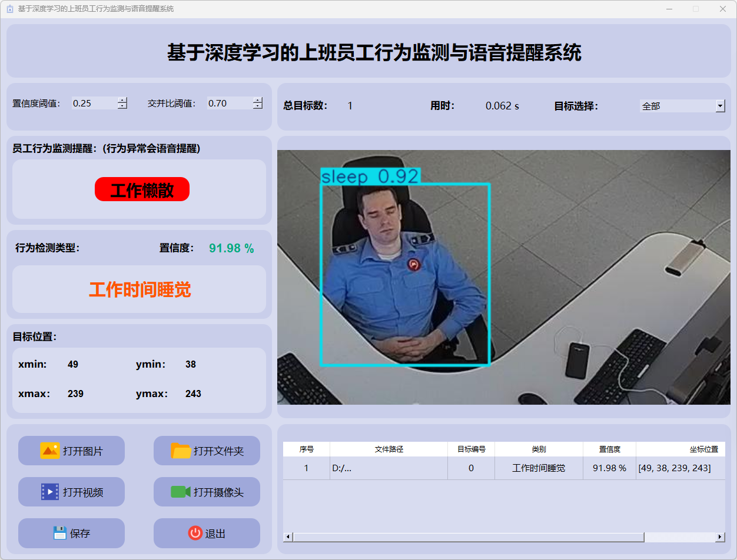Click the ymax value 243
Screen dimensions: 737x560
click(193, 394)
